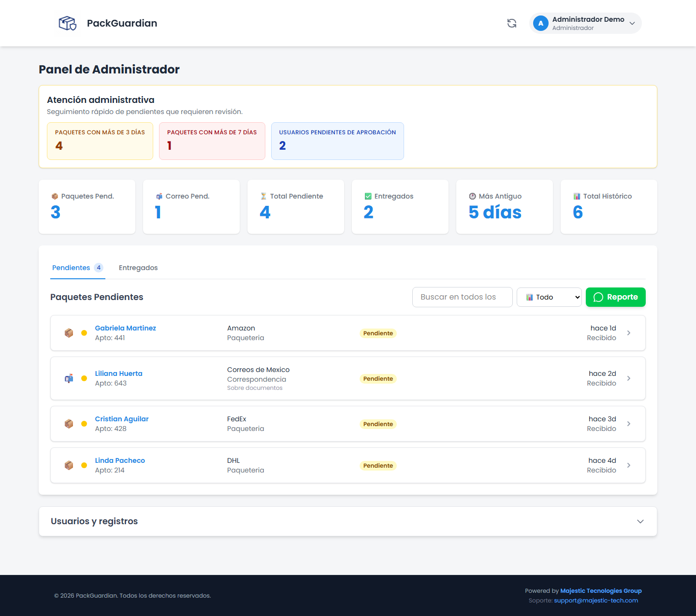Click the clock icon on Más Antiguo card
This screenshot has width=696, height=616.
[x=472, y=196]
